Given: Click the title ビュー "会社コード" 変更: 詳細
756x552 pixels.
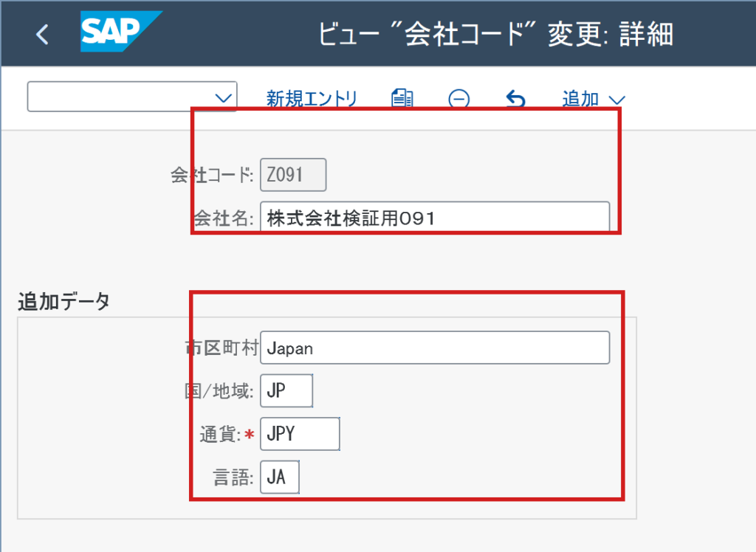Looking at the screenshot, I should click(495, 34).
